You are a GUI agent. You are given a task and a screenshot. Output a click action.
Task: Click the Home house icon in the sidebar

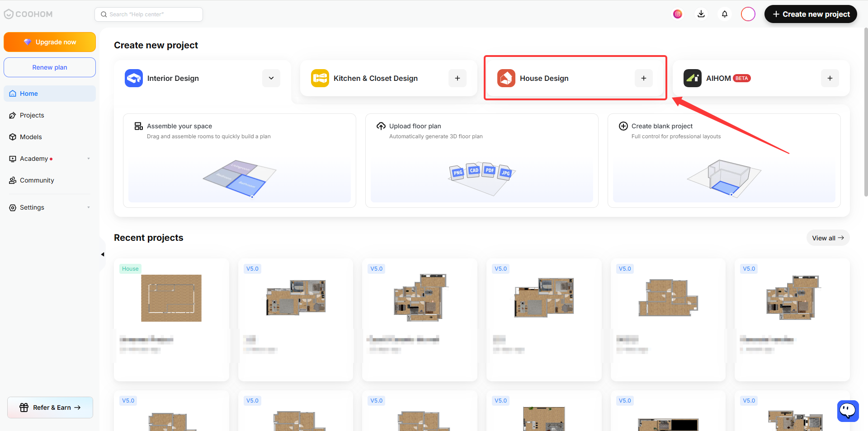[13, 94]
